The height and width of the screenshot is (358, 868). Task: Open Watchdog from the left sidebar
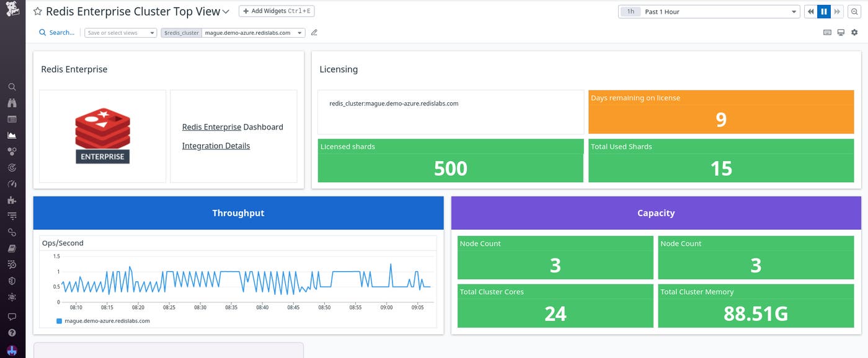point(12,103)
